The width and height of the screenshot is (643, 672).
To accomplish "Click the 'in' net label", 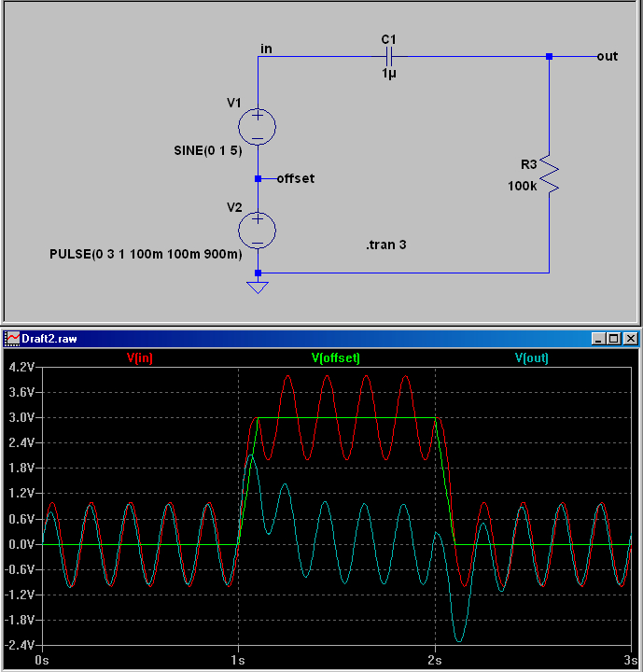I will coord(266,49).
